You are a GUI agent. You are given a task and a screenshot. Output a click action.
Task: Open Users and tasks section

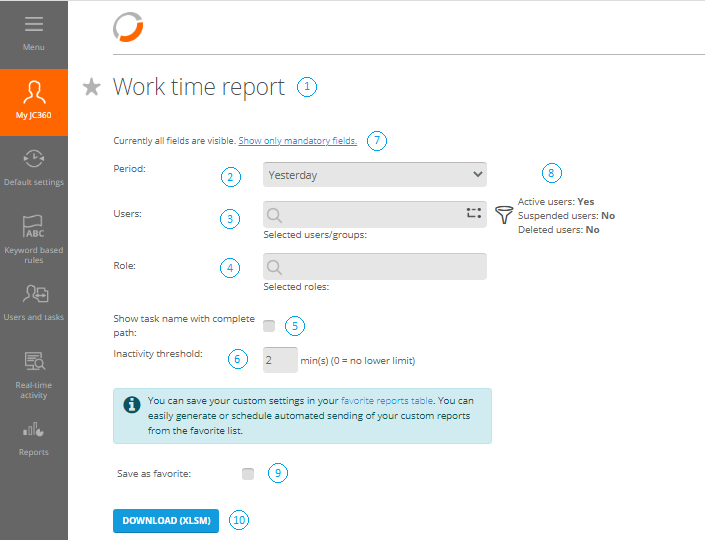click(x=34, y=303)
